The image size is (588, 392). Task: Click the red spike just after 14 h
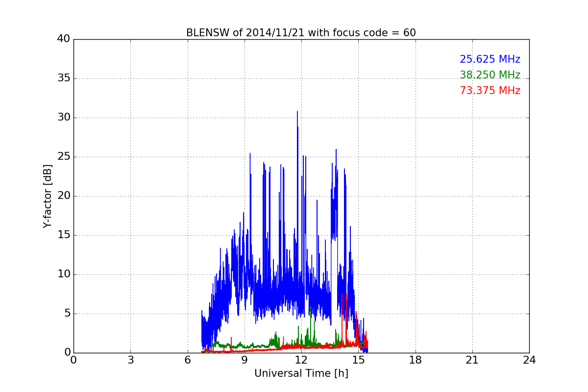point(343,295)
